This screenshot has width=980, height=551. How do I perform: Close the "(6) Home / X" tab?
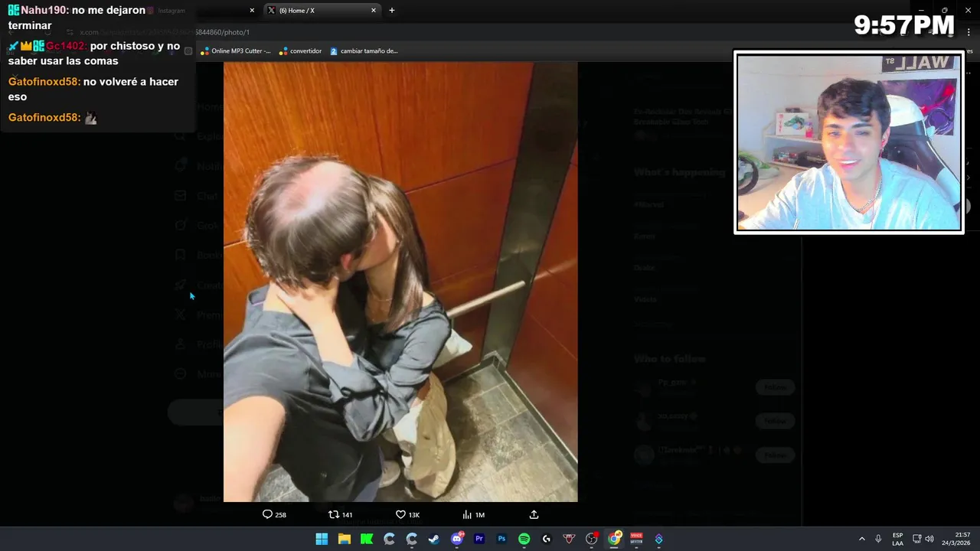coord(374,11)
